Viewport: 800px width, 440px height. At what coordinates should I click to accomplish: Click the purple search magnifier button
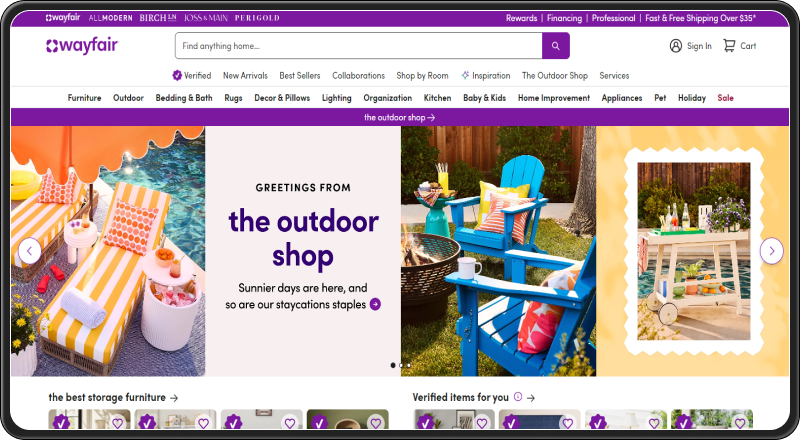coord(556,46)
